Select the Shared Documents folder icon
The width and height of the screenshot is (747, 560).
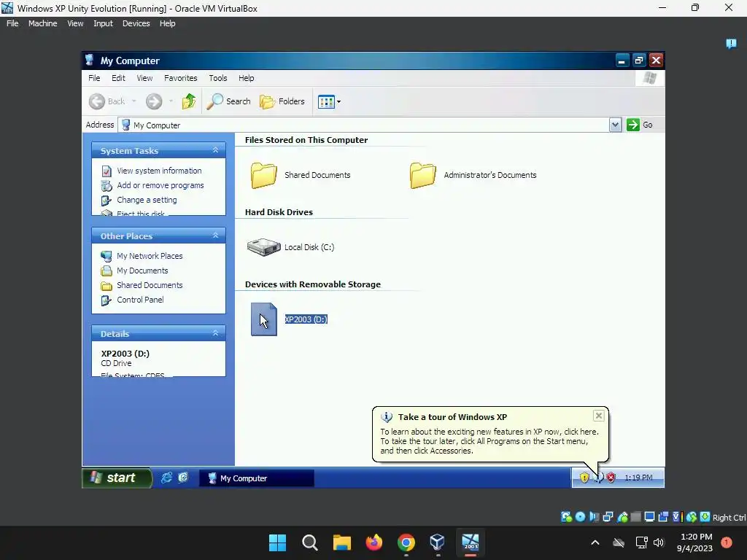tap(263, 175)
